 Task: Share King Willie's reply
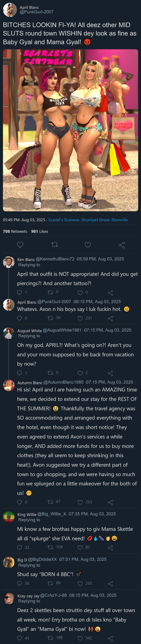(x=110, y=548)
